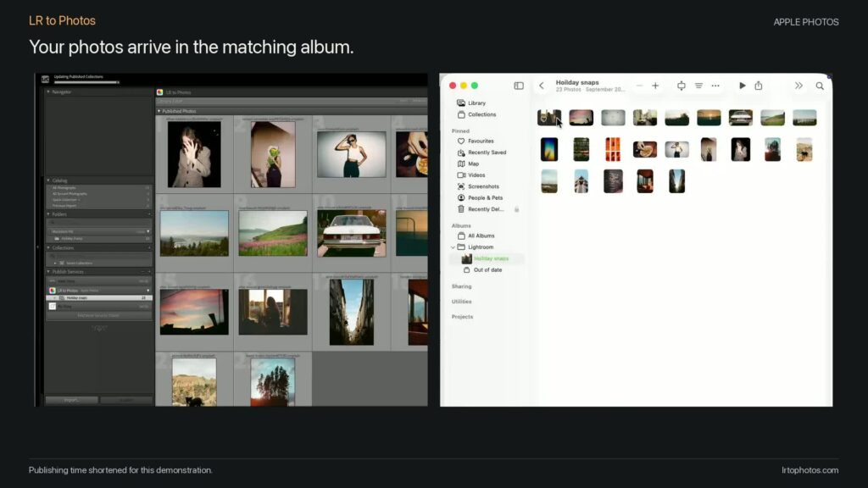Screen dimensions: 868x488
Task: Select the white car thumbnail in Photos
Action: (741, 117)
